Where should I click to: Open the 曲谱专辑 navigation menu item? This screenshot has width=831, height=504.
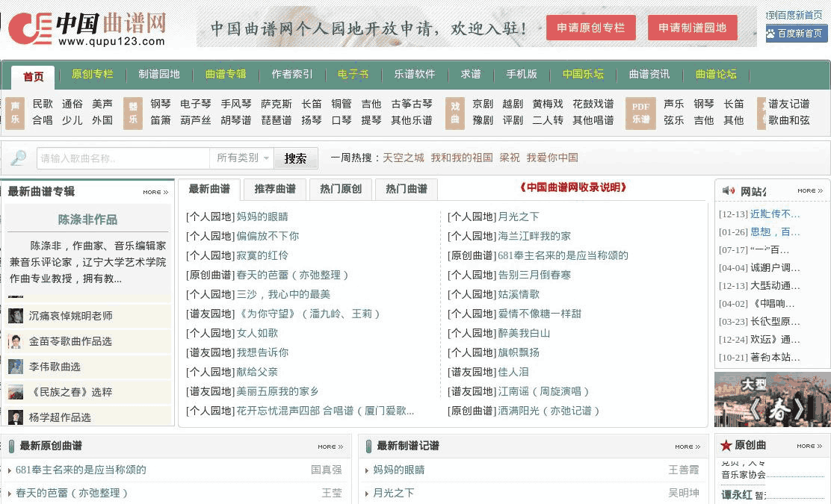tap(226, 75)
